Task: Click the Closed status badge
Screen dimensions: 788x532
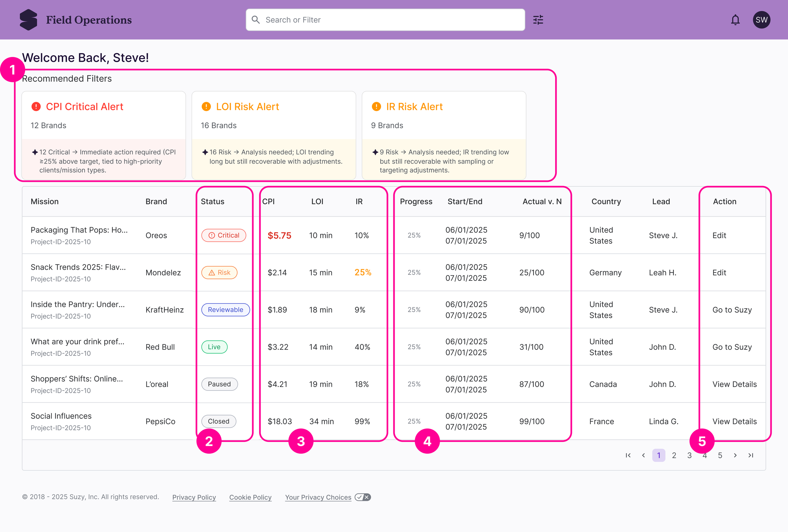Action: click(219, 421)
